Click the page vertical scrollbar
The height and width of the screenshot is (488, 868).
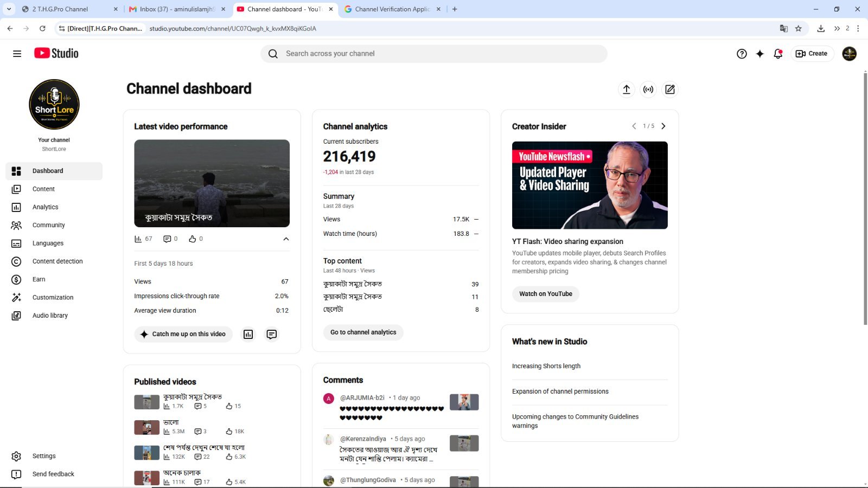coord(865,198)
